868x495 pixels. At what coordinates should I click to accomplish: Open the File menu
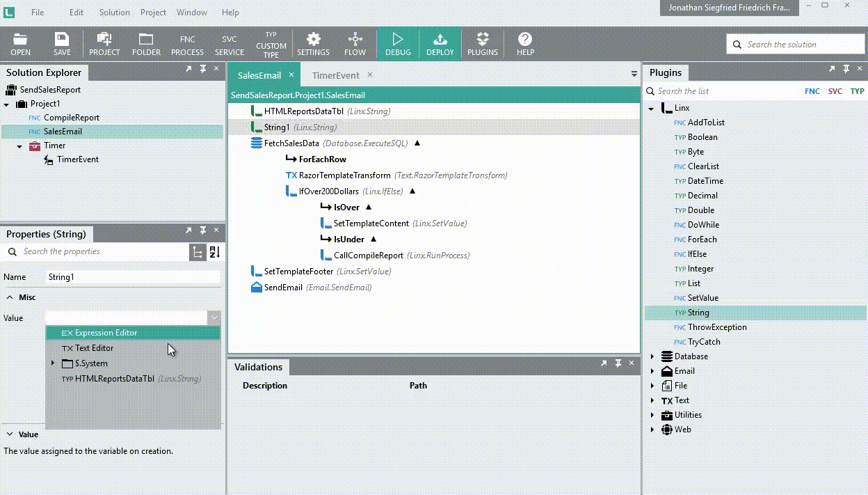38,13
